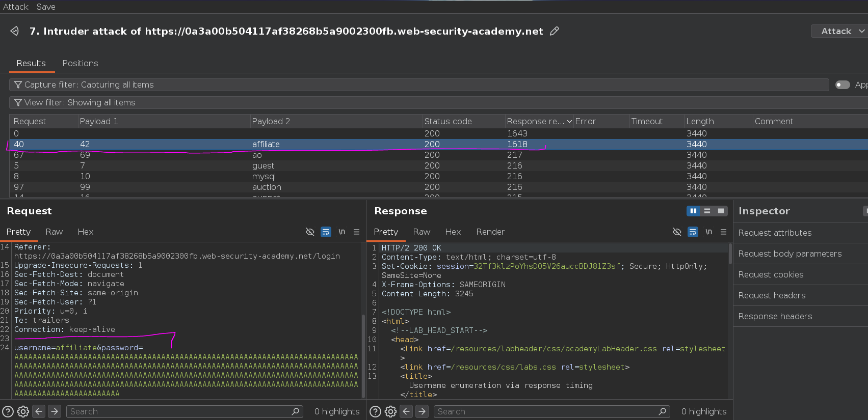Toggle hidden characters eye icon in Request panel

click(x=310, y=232)
